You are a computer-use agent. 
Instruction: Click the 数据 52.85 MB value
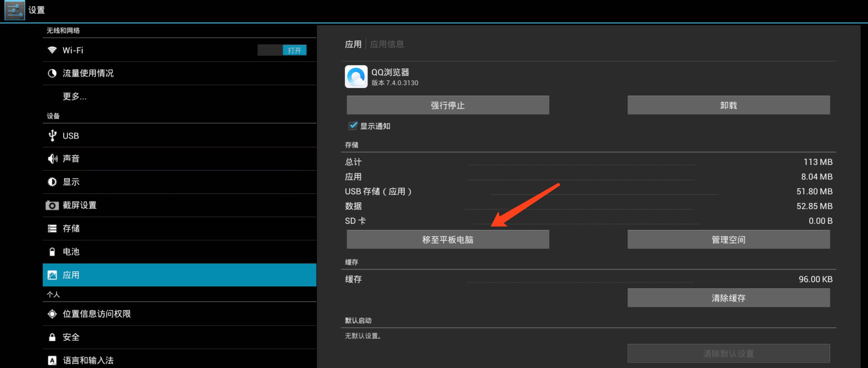[x=814, y=206]
